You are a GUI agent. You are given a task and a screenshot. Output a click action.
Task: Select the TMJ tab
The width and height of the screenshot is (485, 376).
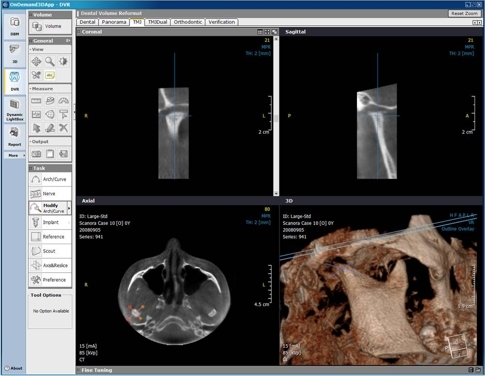tap(137, 22)
